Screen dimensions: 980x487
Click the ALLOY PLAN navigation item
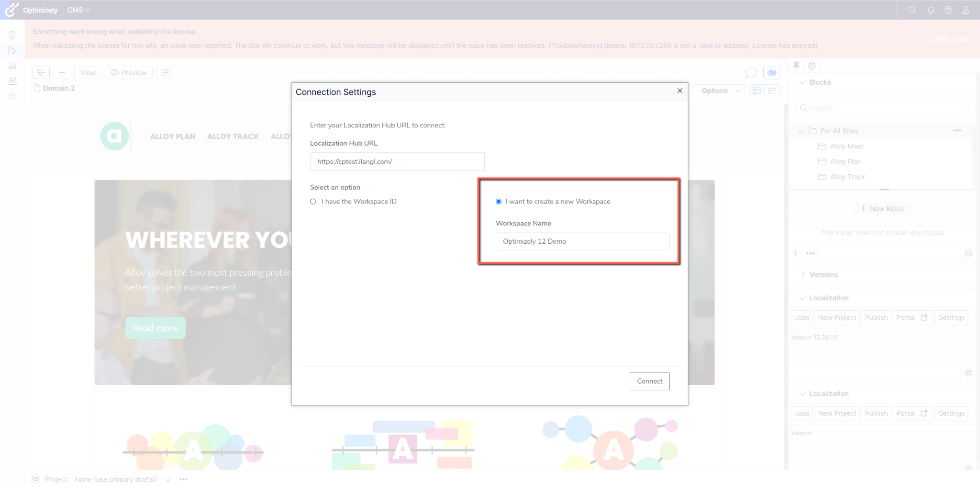173,136
